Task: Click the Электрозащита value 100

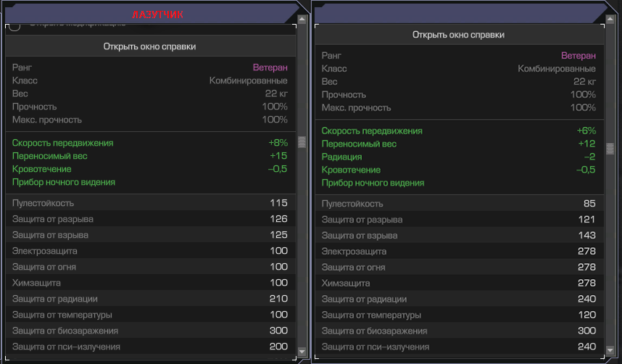Action: (x=278, y=250)
